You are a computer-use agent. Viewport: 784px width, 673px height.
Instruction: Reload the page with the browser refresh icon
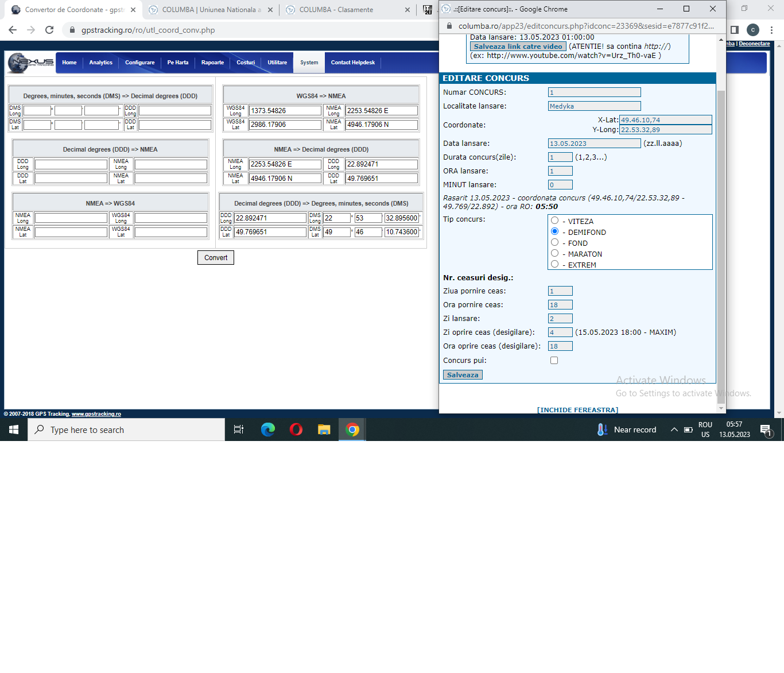tap(49, 30)
